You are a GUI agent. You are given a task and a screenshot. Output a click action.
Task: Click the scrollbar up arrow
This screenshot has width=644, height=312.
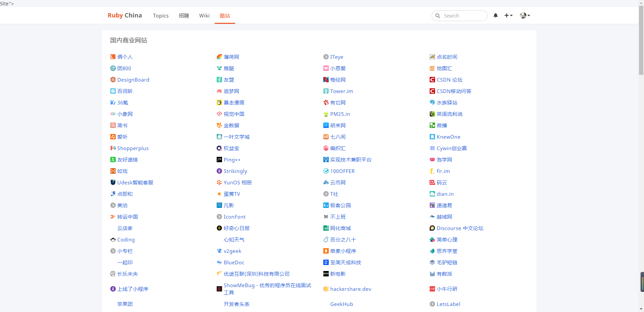641,3
